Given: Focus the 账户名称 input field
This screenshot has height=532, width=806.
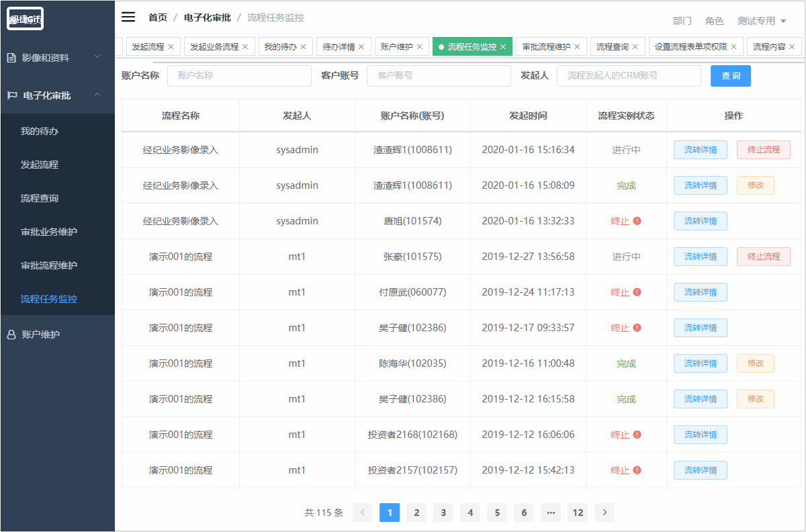Looking at the screenshot, I should pyautogui.click(x=239, y=76).
